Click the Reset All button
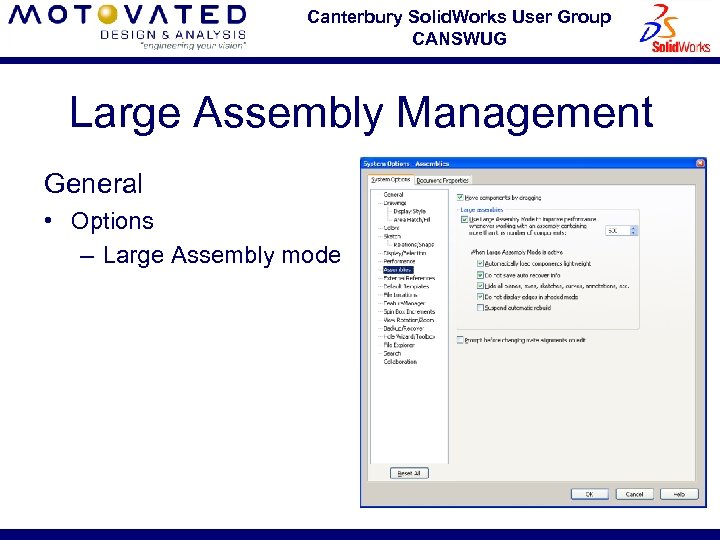The width and height of the screenshot is (720, 540). 409,473
